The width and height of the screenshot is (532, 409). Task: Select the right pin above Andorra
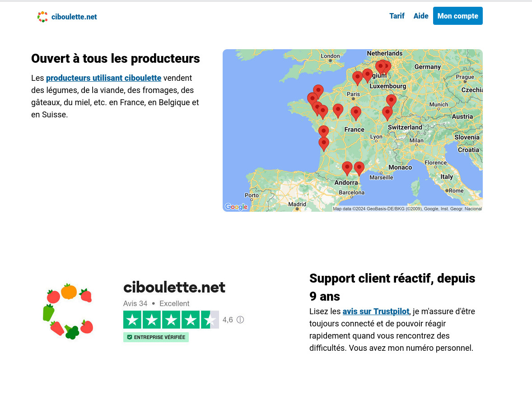tap(359, 167)
